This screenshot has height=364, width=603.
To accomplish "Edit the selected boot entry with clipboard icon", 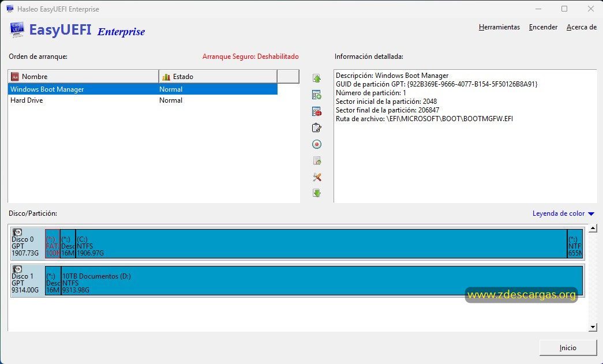I will (x=316, y=127).
